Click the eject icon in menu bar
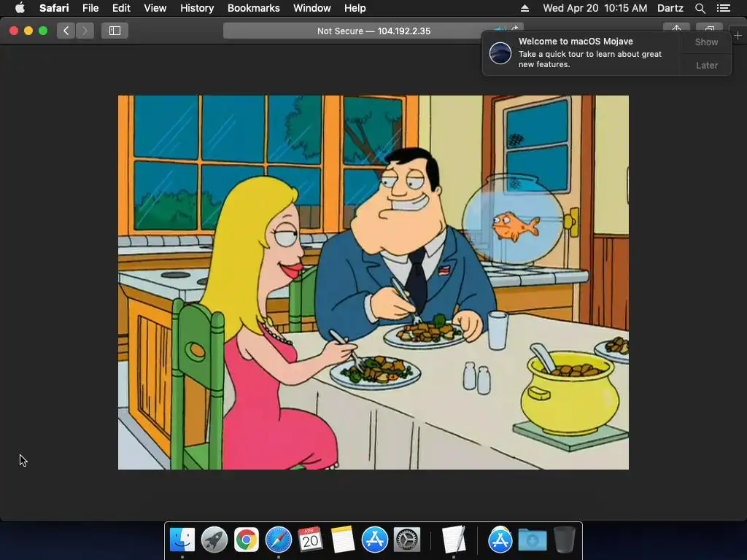The width and height of the screenshot is (747, 560). (525, 8)
